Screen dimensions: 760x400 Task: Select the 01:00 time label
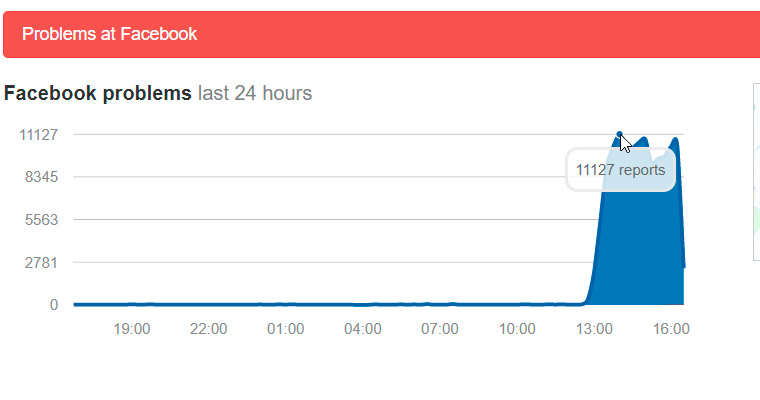285,328
